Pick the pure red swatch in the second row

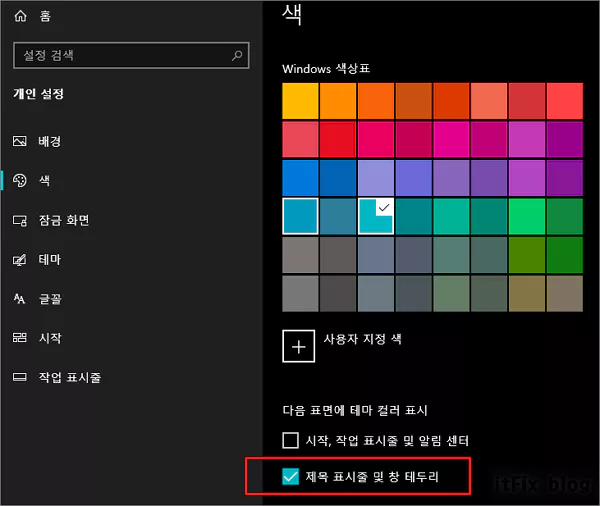(338, 139)
